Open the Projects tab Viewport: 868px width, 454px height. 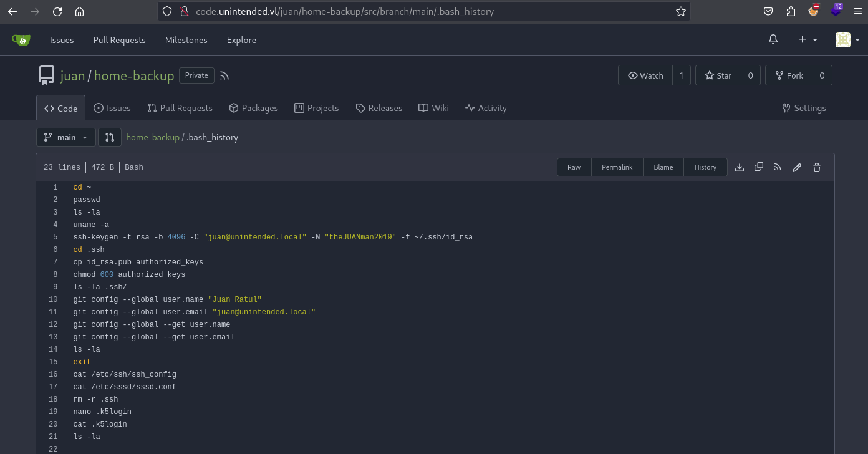tap(317, 108)
